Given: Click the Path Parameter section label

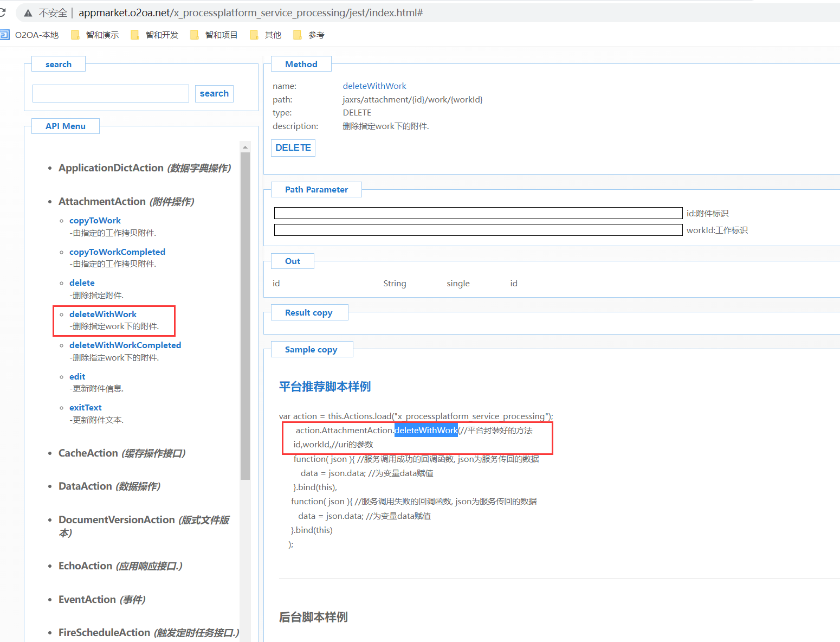Looking at the screenshot, I should [x=316, y=190].
